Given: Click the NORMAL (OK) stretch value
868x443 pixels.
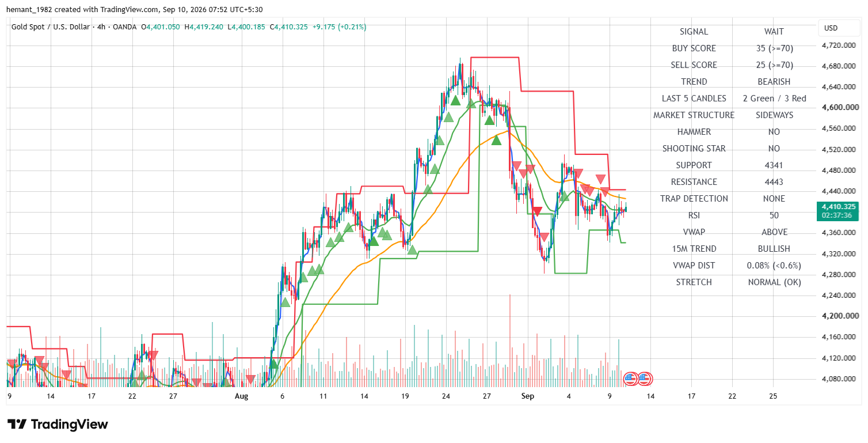Looking at the screenshot, I should pos(774,282).
